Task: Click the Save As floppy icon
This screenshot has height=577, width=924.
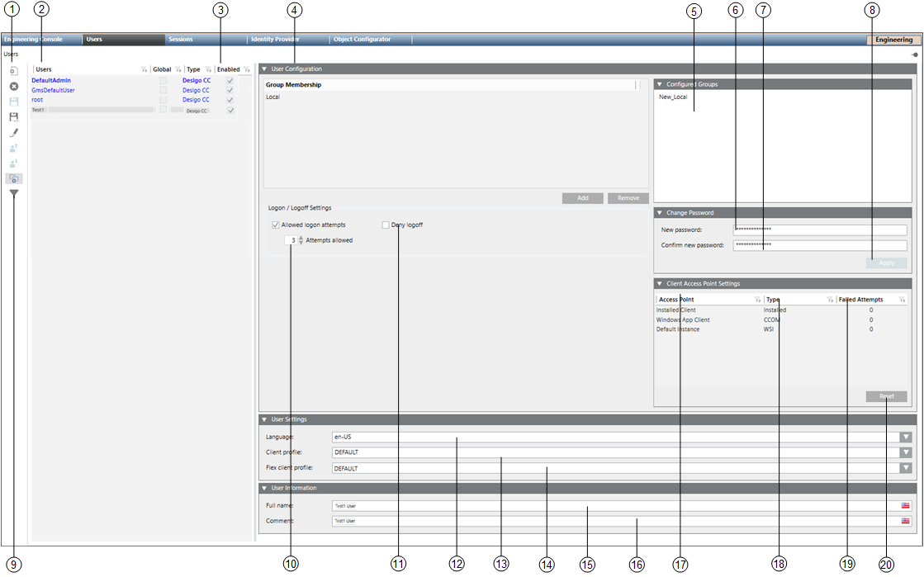Action: pos(14,116)
